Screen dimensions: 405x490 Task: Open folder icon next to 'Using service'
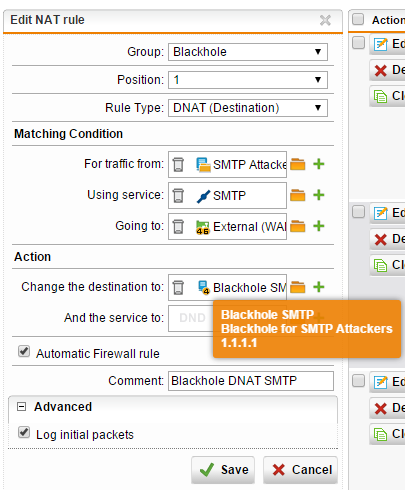tap(298, 195)
